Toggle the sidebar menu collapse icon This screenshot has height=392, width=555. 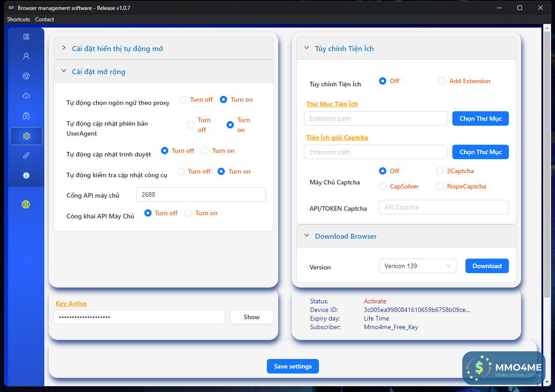point(26,37)
